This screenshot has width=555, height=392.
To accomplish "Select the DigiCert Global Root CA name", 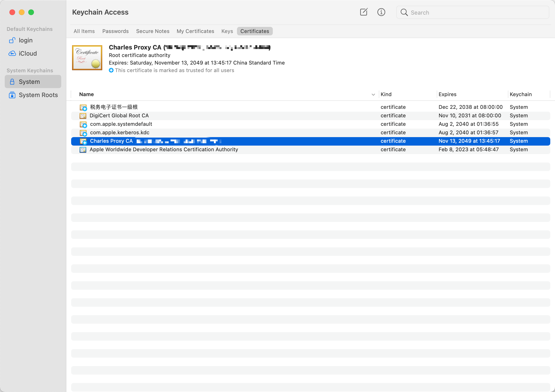I will coord(119,115).
